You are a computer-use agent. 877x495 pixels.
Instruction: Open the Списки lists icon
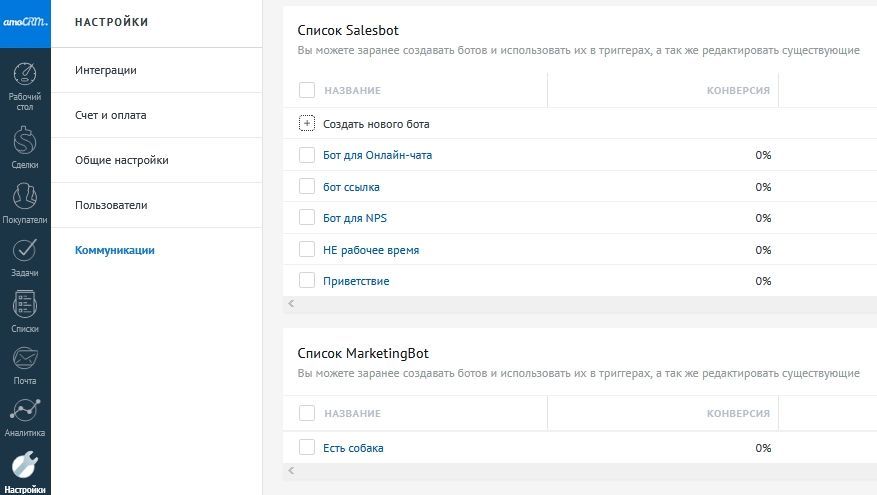[25, 304]
